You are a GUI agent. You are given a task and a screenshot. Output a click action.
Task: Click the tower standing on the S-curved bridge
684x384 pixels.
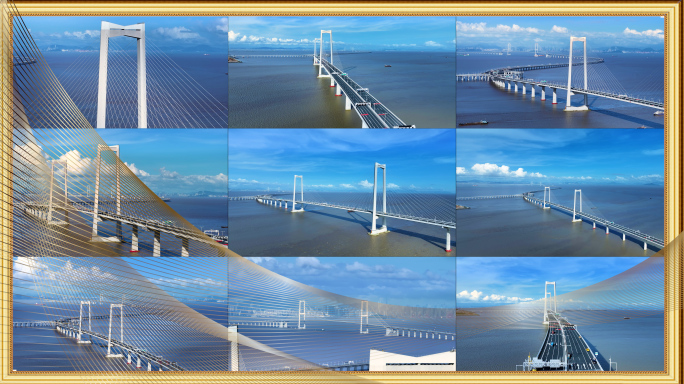coord(577,73)
